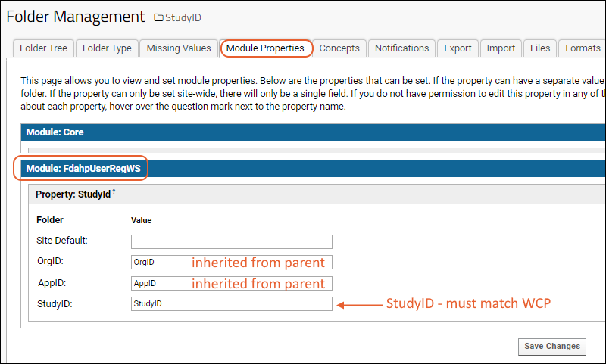Open the Folder Tree tab
The width and height of the screenshot is (606, 364).
pos(43,48)
